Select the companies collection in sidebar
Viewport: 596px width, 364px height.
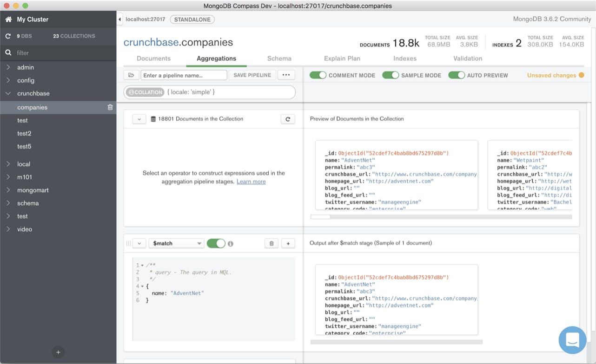(58, 107)
